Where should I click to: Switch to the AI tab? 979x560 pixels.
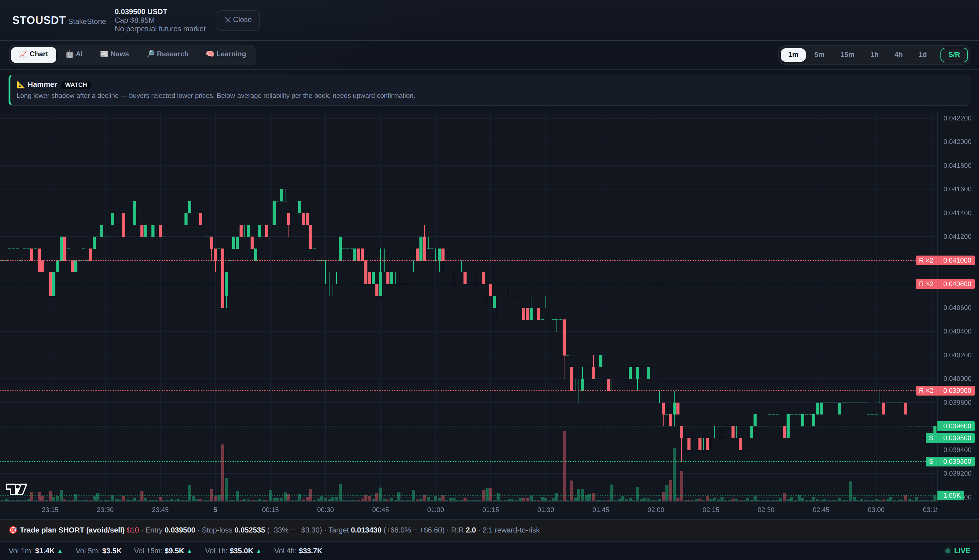point(74,54)
